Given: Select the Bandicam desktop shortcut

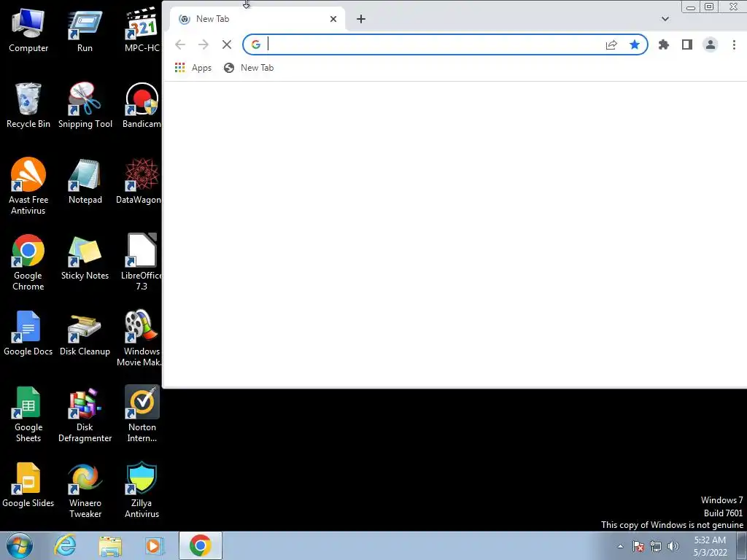Looking at the screenshot, I should pyautogui.click(x=142, y=105).
